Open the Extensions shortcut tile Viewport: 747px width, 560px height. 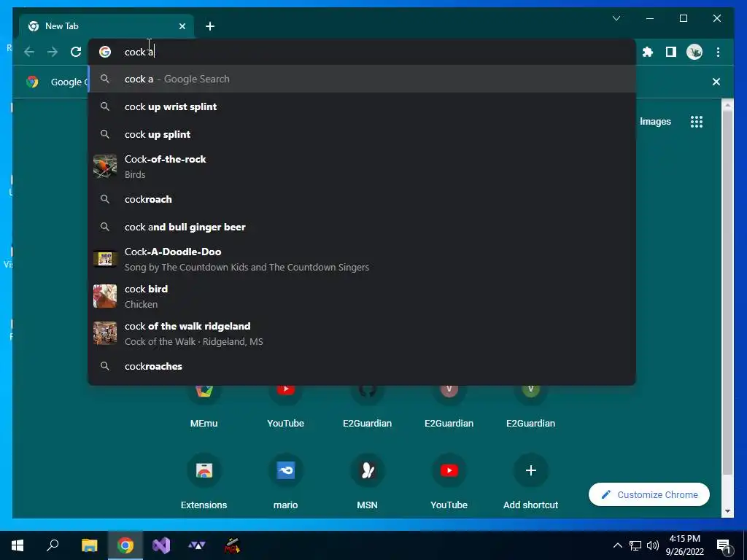tap(204, 482)
